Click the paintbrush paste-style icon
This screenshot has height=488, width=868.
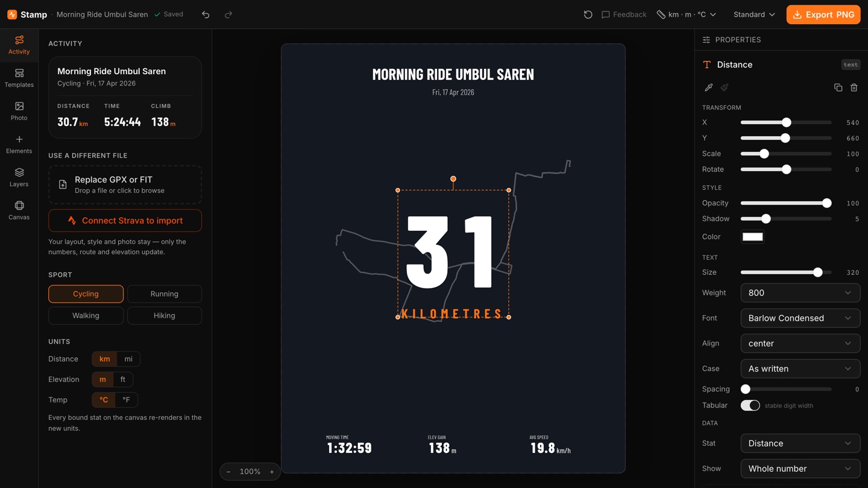[725, 88]
